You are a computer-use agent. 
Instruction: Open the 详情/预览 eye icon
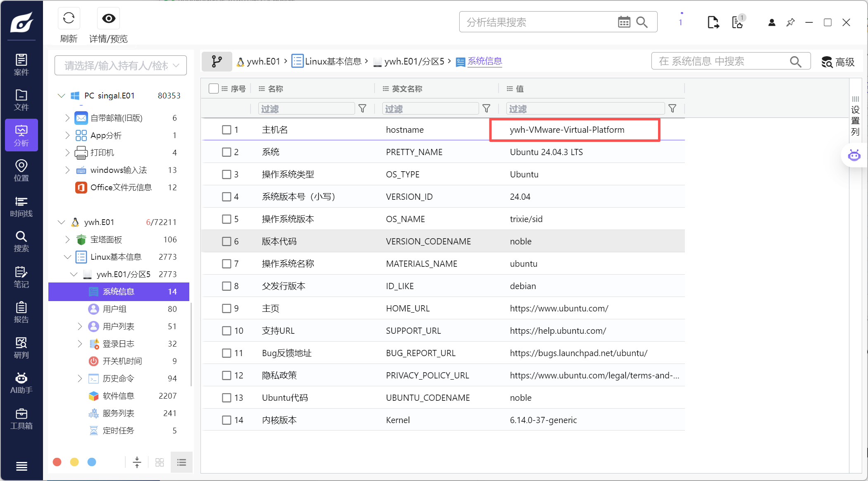[109, 19]
